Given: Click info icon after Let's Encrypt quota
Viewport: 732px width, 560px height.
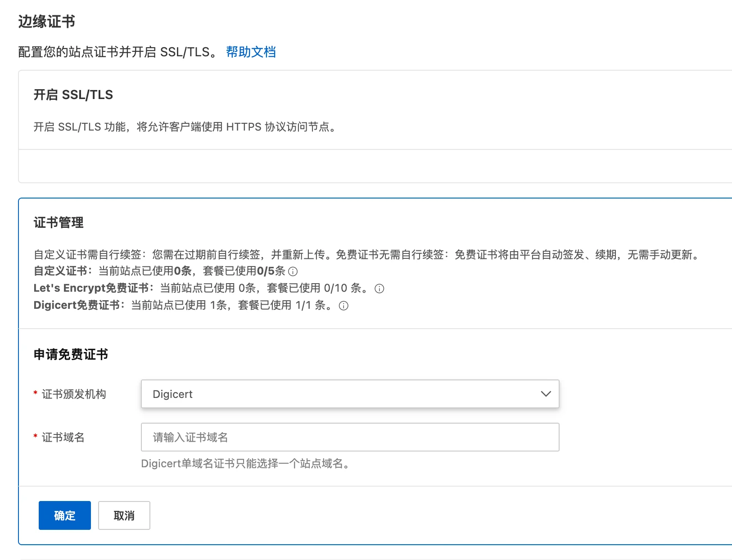Looking at the screenshot, I should (380, 289).
